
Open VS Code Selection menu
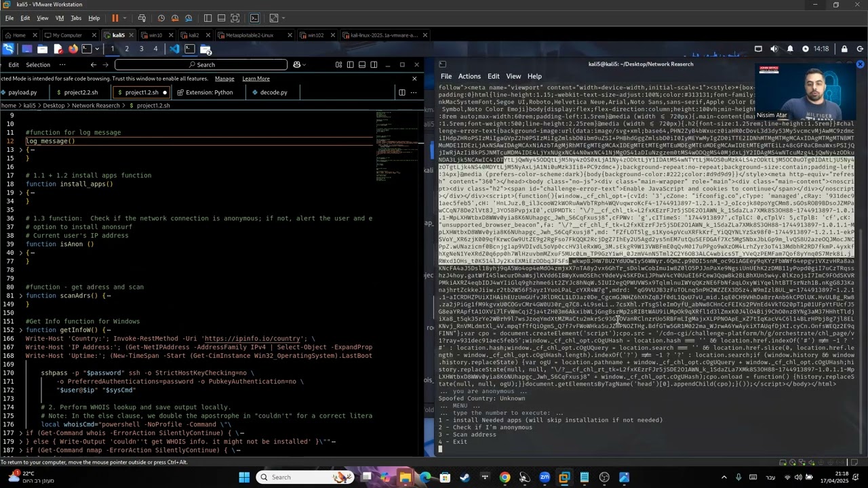click(x=38, y=64)
